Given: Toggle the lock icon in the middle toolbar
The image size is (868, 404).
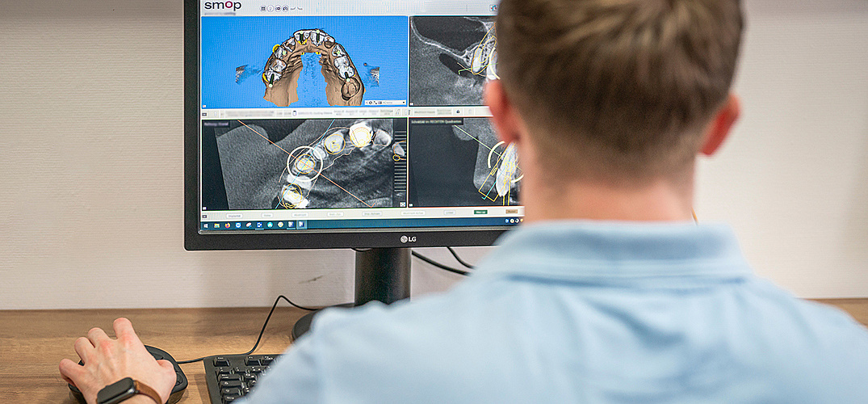Looking at the screenshot, I should pyautogui.click(x=458, y=112).
